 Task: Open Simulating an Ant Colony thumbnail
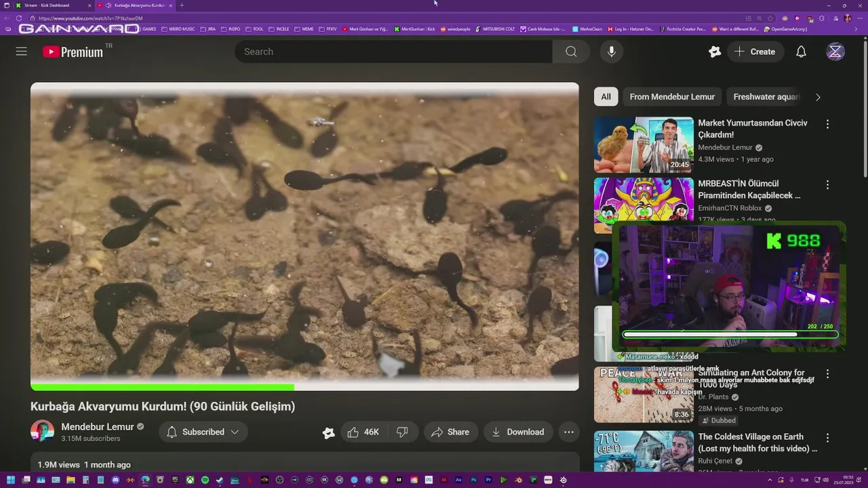(644, 394)
